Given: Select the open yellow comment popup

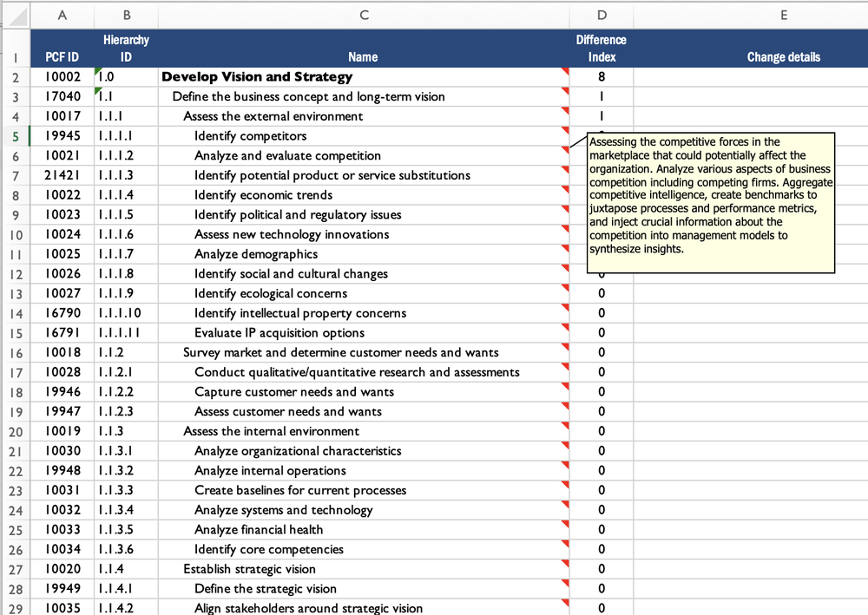Looking at the screenshot, I should click(711, 201).
